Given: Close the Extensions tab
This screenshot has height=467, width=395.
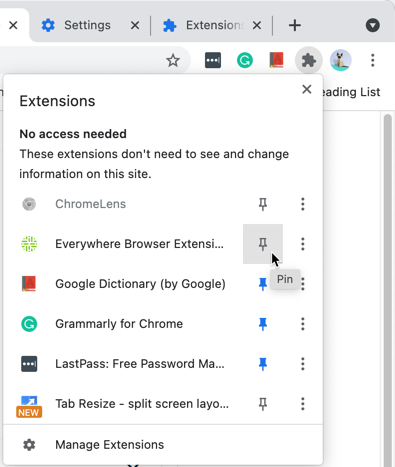Looking at the screenshot, I should (x=257, y=25).
